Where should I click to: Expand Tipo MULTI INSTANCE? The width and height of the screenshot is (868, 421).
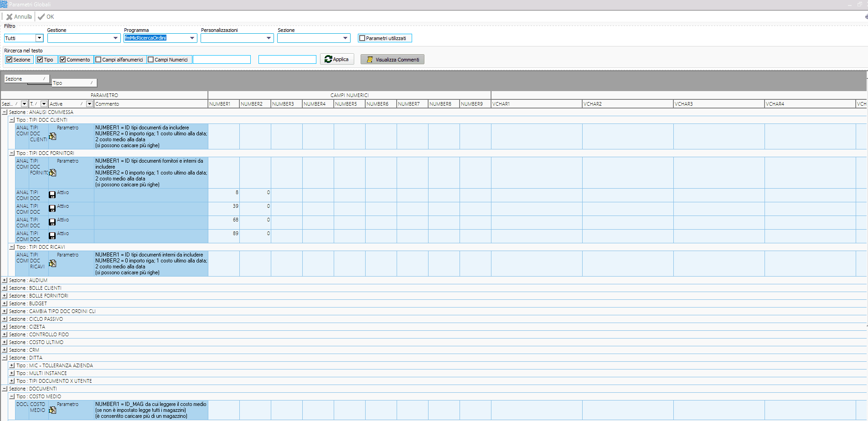pos(12,373)
